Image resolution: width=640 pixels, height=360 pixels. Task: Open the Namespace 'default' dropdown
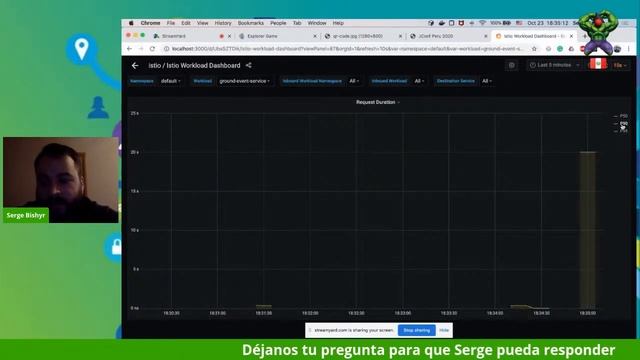click(x=170, y=81)
